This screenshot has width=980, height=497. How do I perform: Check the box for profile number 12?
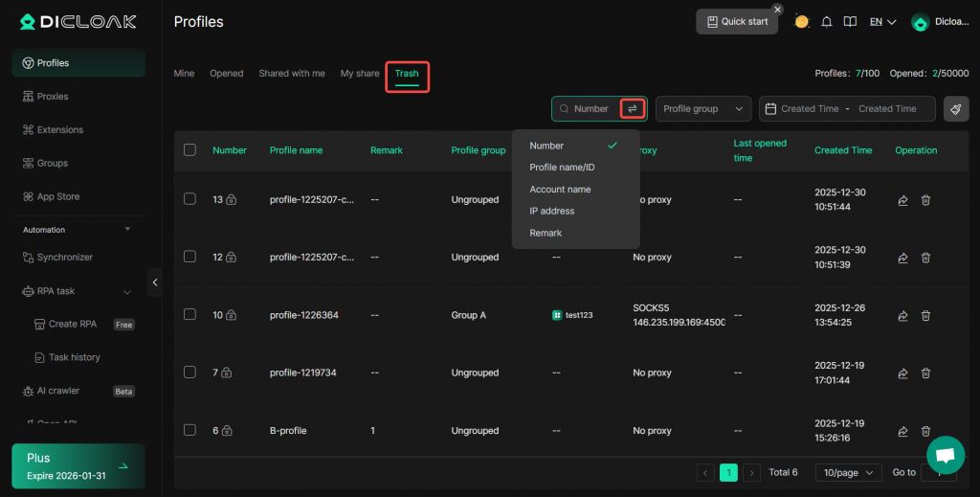pyautogui.click(x=189, y=257)
